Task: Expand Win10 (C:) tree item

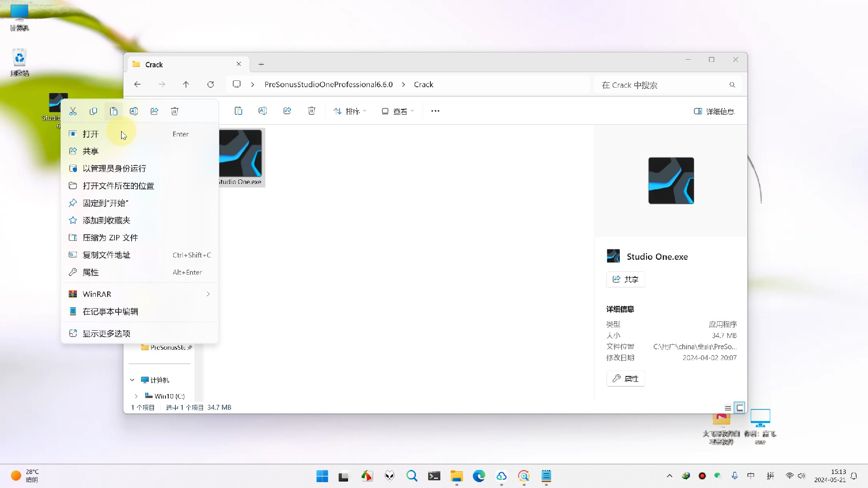Action: (x=136, y=396)
